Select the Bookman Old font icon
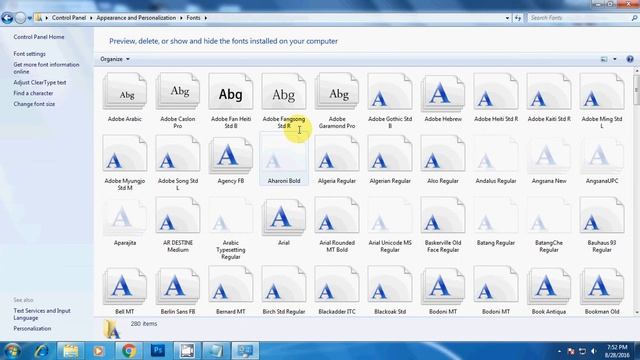The height and width of the screenshot is (360, 640). pos(602,285)
